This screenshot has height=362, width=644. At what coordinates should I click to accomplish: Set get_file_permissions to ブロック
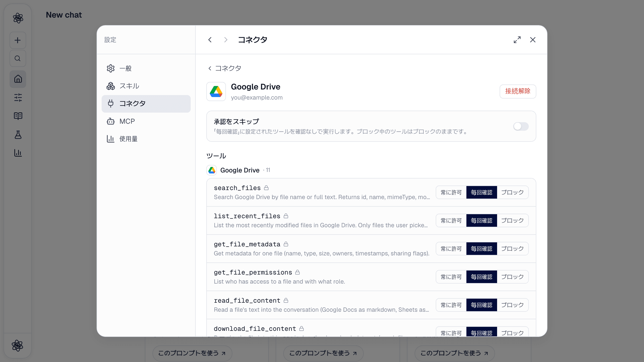[x=512, y=277]
